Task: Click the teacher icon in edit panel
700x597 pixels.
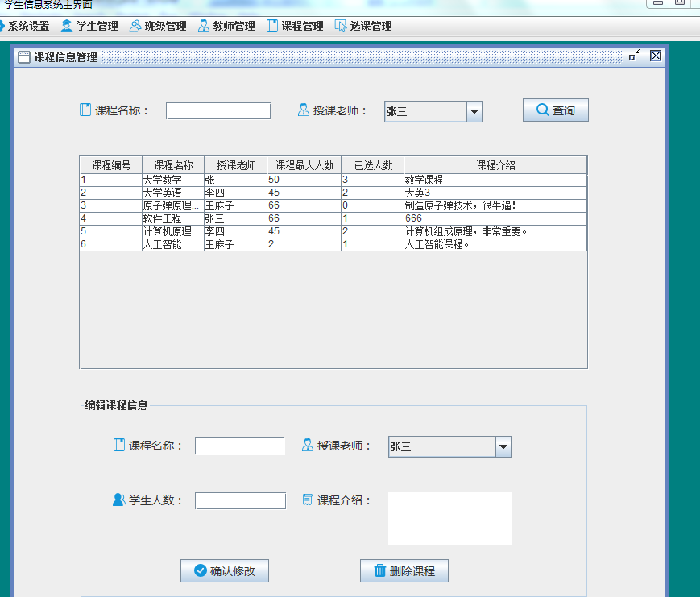Action: tap(308, 445)
